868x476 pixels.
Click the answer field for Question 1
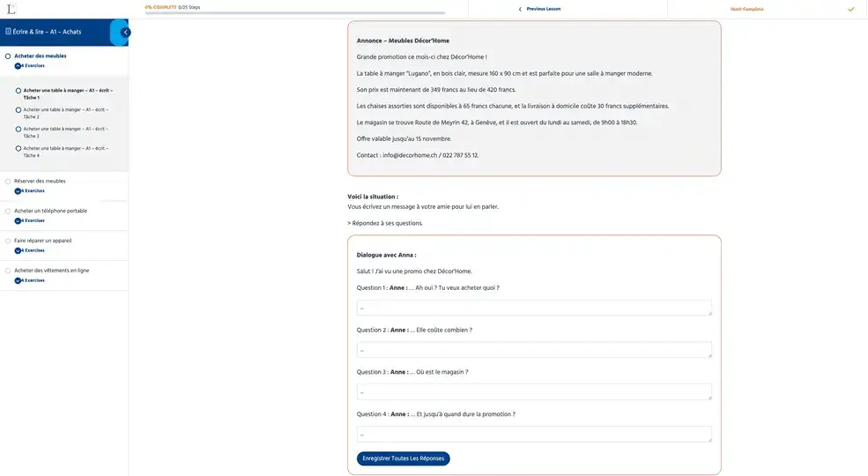tap(534, 308)
